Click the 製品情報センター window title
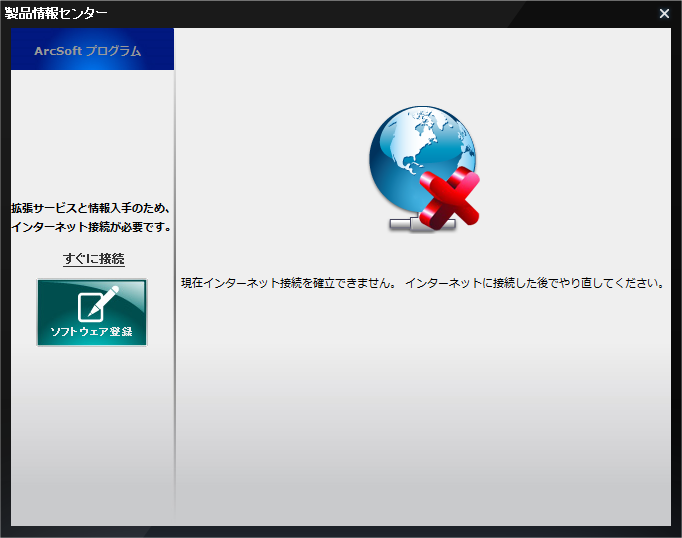 click(x=56, y=13)
